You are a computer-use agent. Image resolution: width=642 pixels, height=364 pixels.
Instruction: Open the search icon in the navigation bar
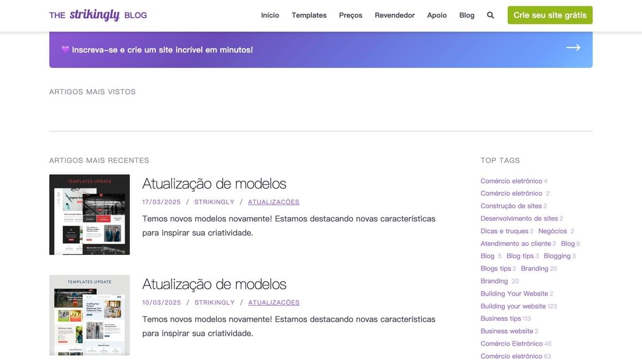(490, 15)
